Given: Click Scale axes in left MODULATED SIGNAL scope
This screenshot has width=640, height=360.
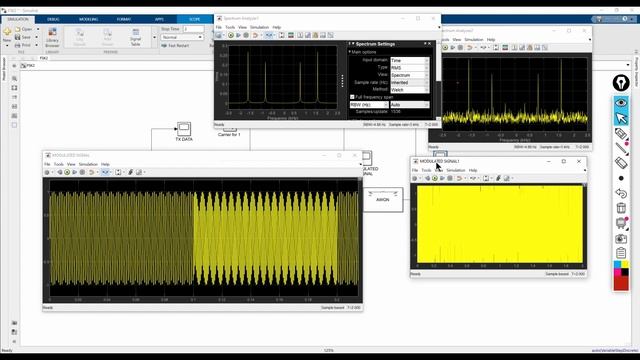Looking at the screenshot, I should point(118,173).
